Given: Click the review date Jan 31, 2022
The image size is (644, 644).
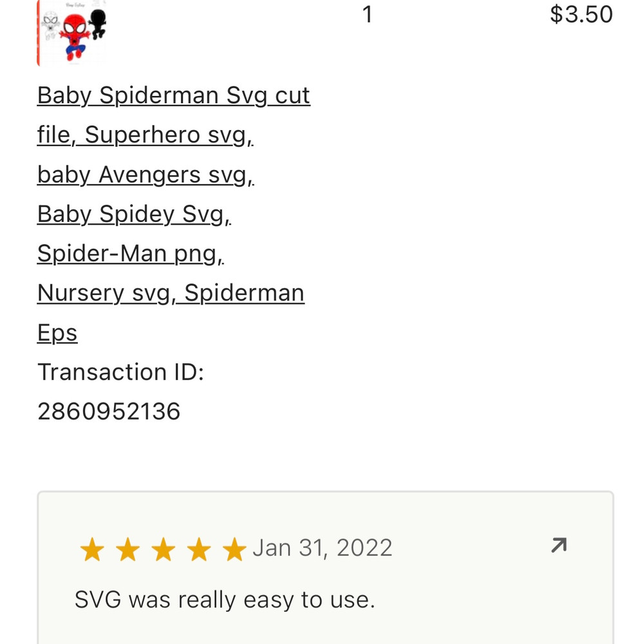Looking at the screenshot, I should (323, 548).
